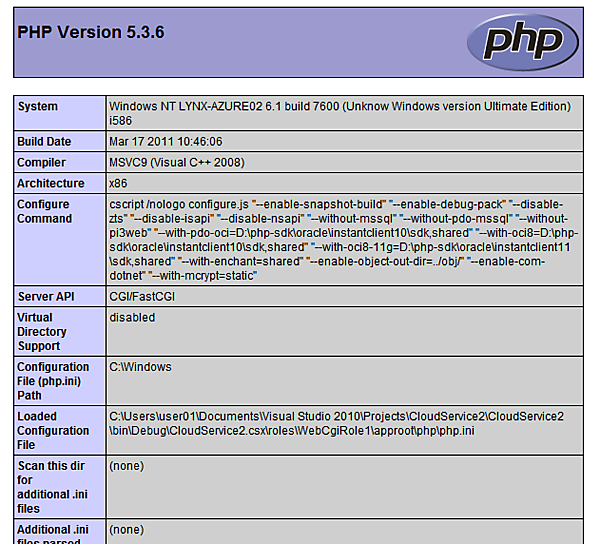Click the 'disabled' value
Screen dimensions: 600x544
[x=132, y=318]
